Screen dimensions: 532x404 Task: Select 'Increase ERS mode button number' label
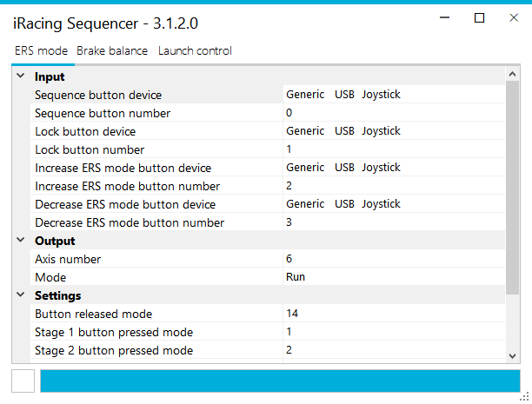pyautogui.click(x=127, y=187)
